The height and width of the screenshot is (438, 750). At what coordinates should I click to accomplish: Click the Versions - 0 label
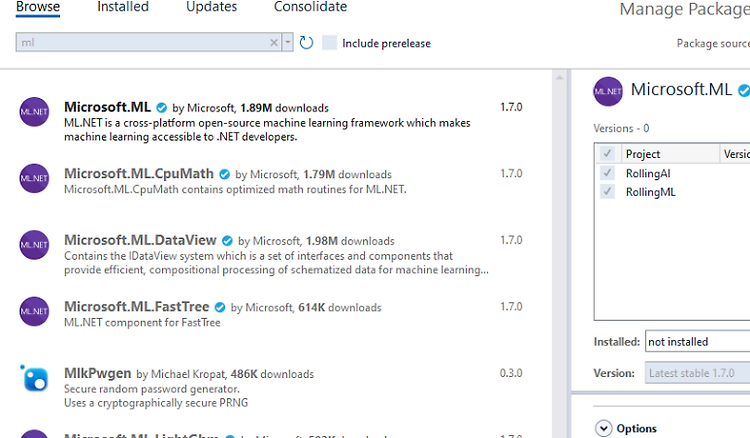621,128
